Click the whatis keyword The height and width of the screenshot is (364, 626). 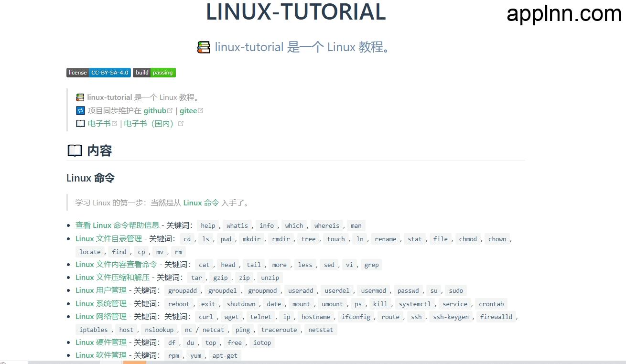pos(237,225)
